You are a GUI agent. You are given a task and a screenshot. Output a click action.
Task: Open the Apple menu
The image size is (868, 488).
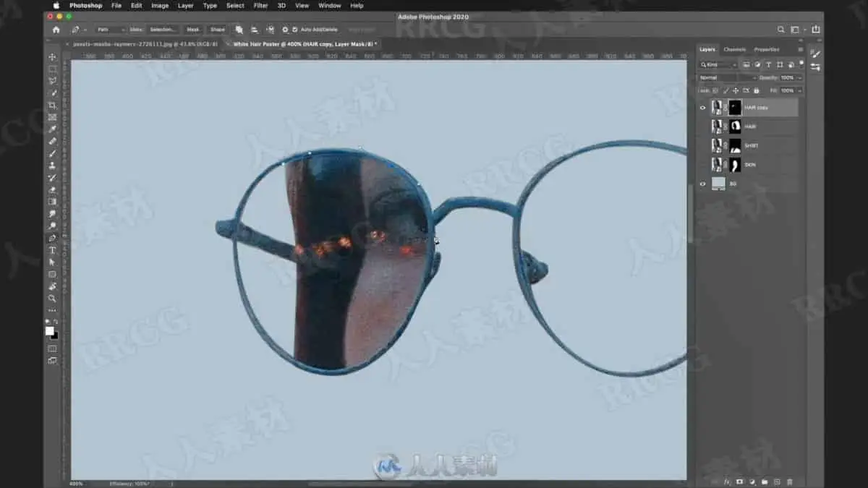(x=56, y=5)
